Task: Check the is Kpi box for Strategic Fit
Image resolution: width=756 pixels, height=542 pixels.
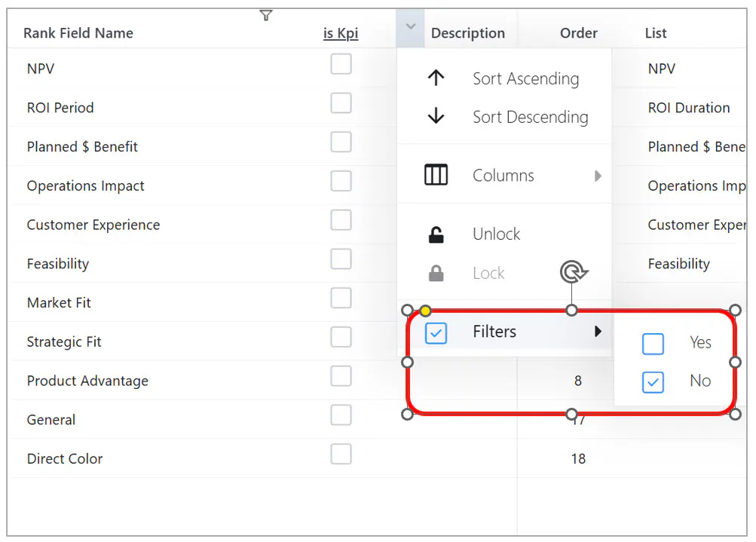Action: pyautogui.click(x=341, y=337)
